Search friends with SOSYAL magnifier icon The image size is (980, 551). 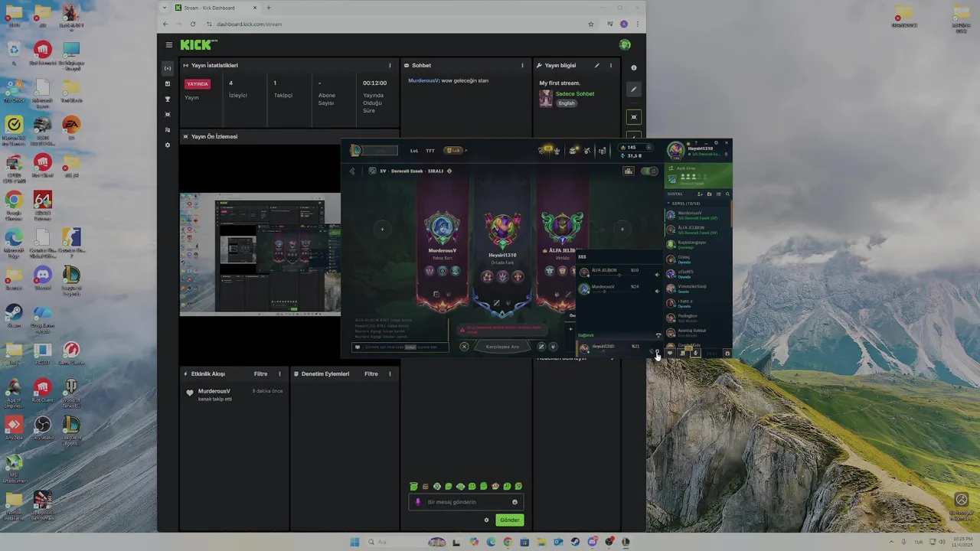tap(727, 194)
